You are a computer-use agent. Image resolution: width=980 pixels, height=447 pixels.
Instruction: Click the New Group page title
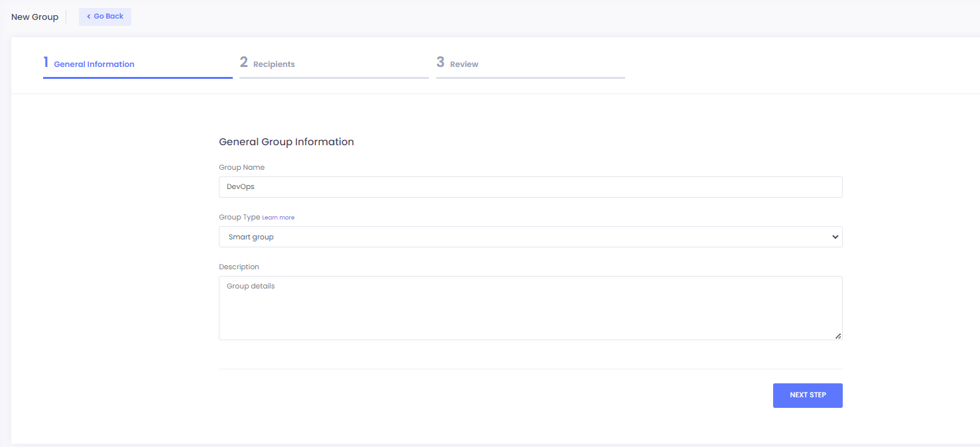coord(34,17)
